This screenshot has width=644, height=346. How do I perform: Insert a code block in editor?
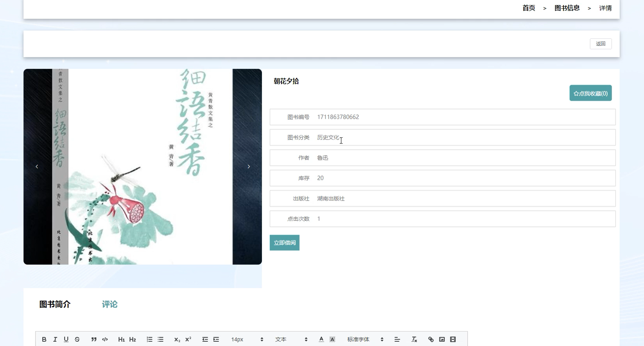click(x=105, y=339)
